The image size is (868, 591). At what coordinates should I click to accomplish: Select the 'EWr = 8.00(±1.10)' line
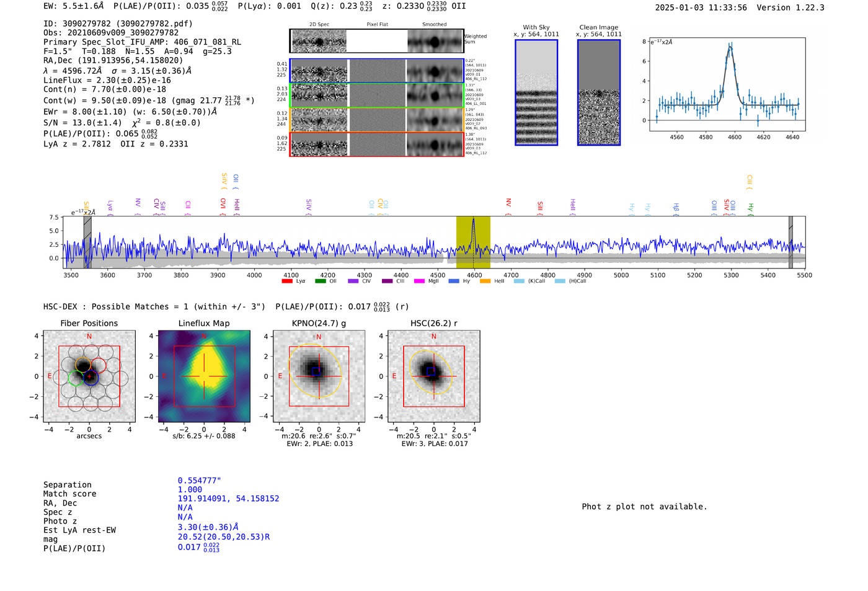(x=130, y=112)
